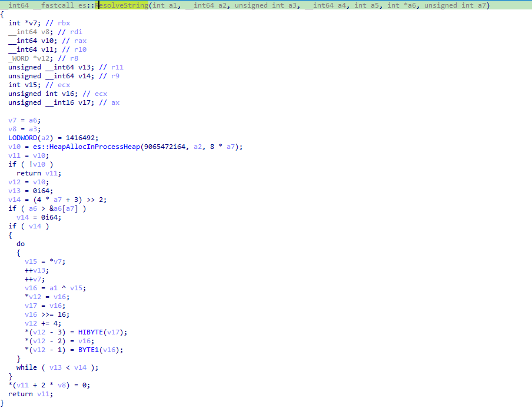Viewport: 532px width, 408px height.
Task: Click the line 'v7 = a6;'
Action: 25,120
